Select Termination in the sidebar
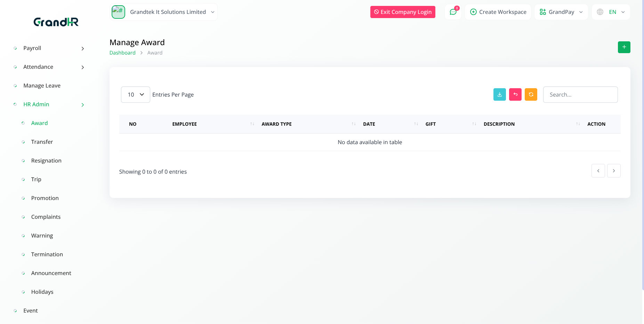644x324 pixels. 47,255
